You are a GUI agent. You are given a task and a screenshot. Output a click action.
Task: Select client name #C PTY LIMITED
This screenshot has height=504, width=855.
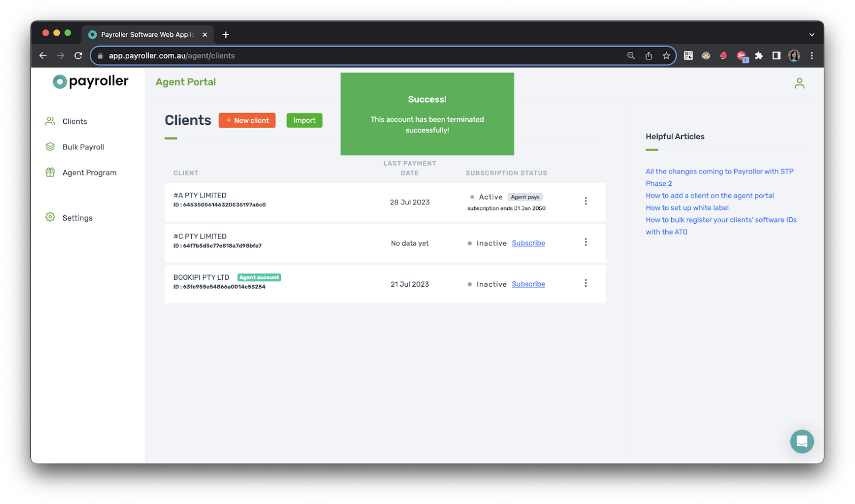click(x=200, y=237)
